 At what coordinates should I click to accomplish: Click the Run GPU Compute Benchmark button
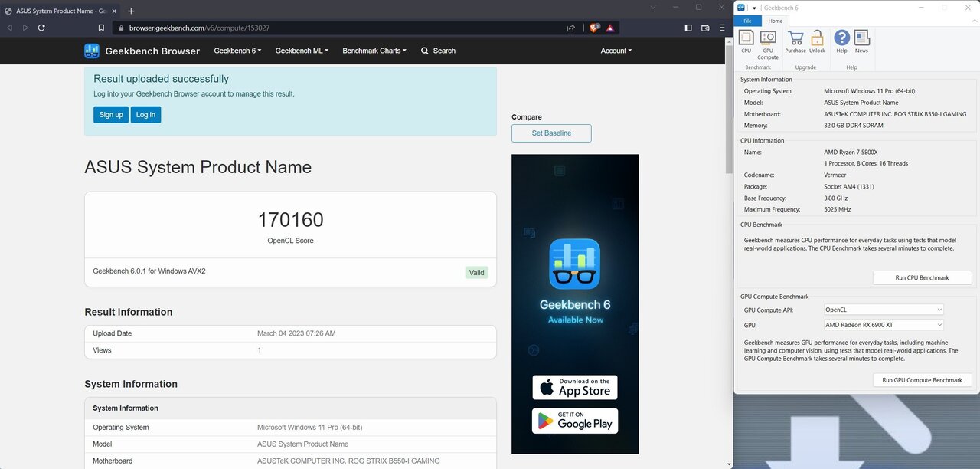pyautogui.click(x=922, y=380)
